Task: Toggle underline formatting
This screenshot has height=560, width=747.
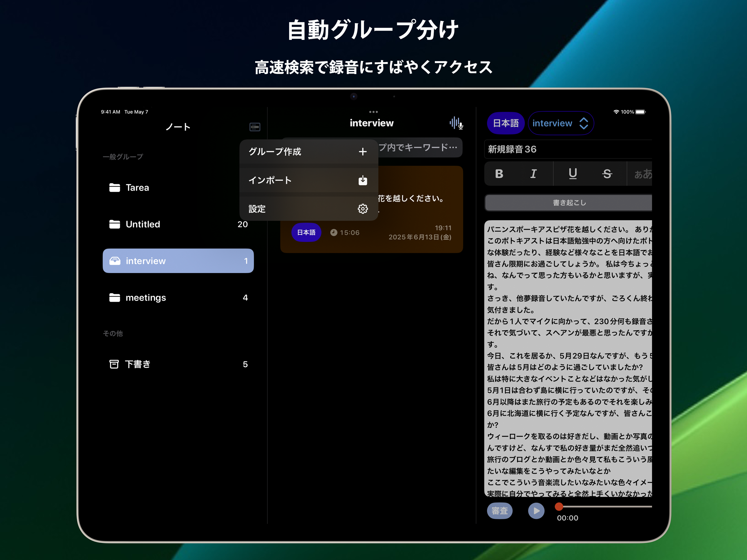Action: point(573,174)
